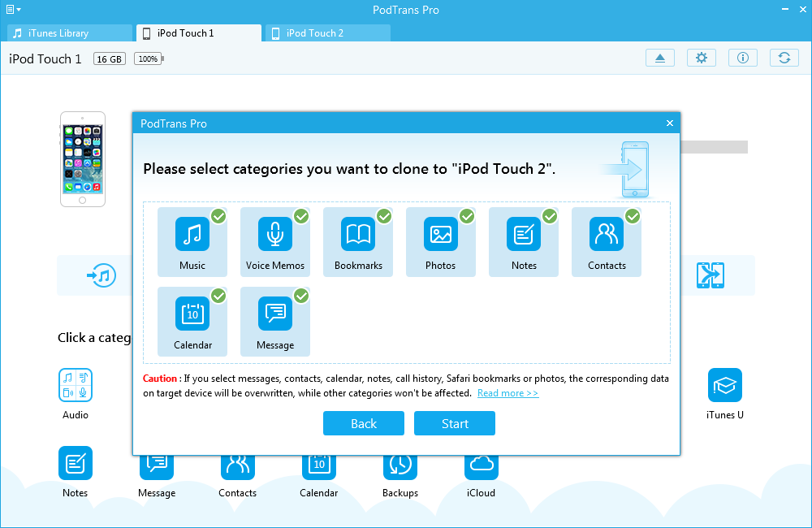Click the device info icon
This screenshot has height=528, width=812.
(743, 58)
